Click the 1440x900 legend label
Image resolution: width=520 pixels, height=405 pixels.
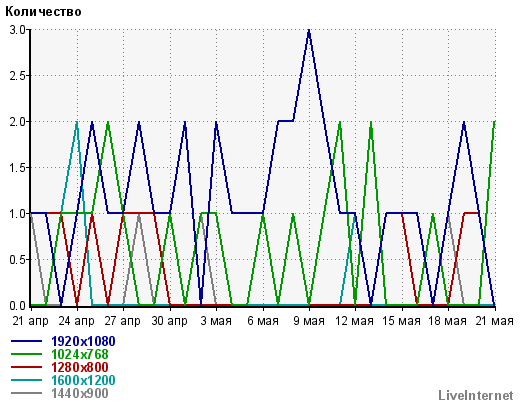[80, 393]
